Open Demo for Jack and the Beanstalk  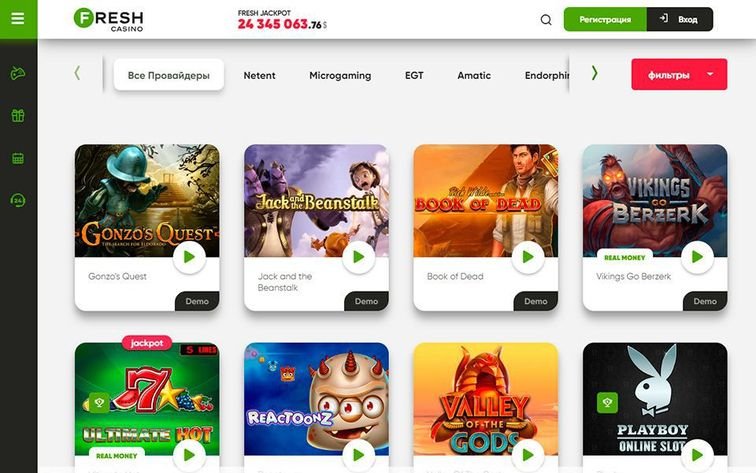(366, 301)
